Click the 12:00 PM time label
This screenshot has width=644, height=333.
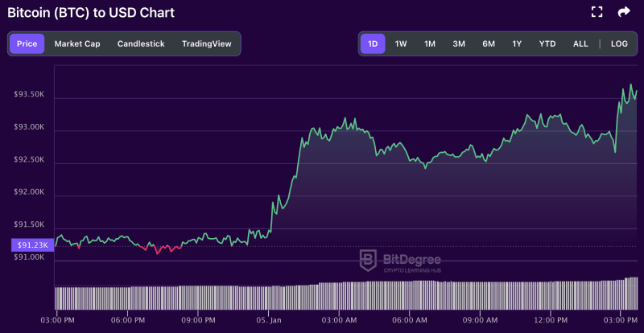point(551,319)
